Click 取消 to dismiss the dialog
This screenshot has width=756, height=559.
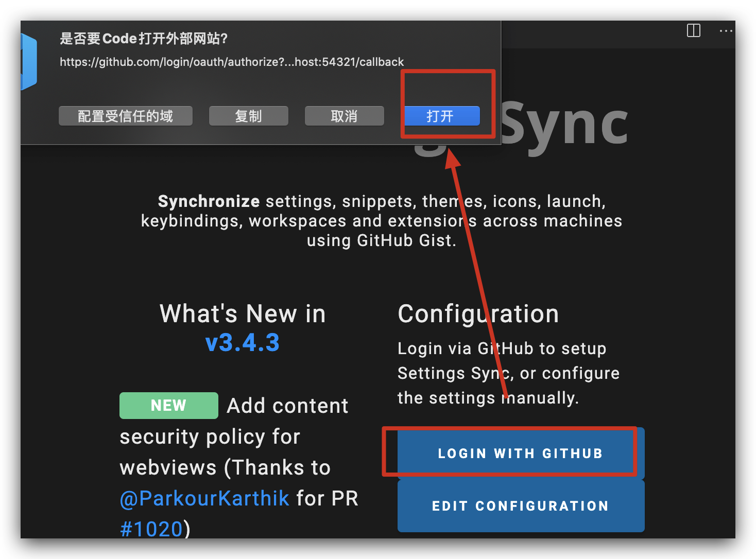343,116
